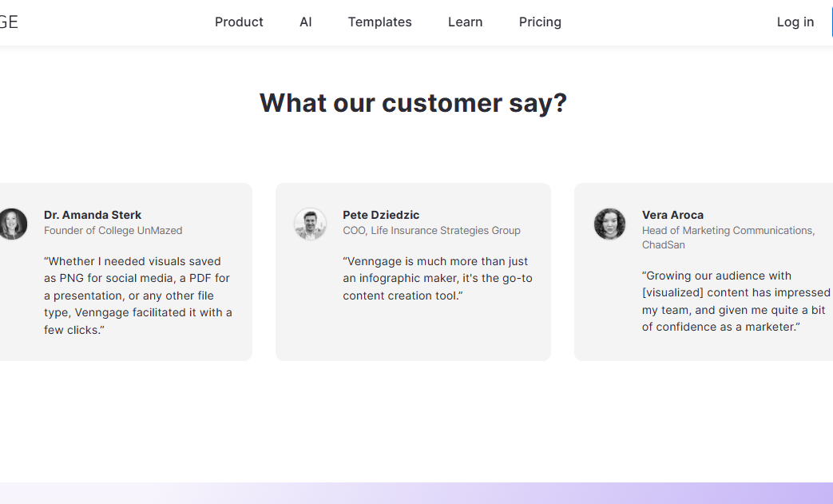This screenshot has width=833, height=504.
Task: Go to the Pricing page
Action: click(540, 22)
